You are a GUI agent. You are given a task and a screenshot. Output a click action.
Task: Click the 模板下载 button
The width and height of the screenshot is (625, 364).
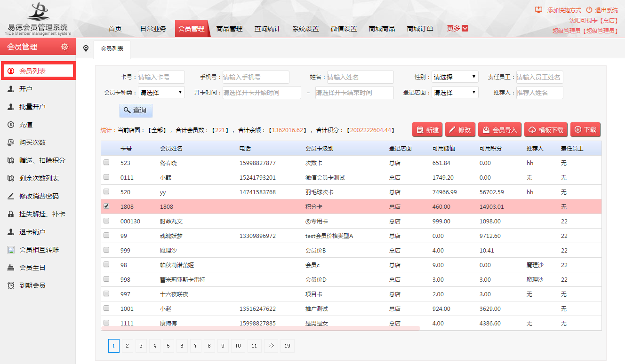click(x=546, y=130)
